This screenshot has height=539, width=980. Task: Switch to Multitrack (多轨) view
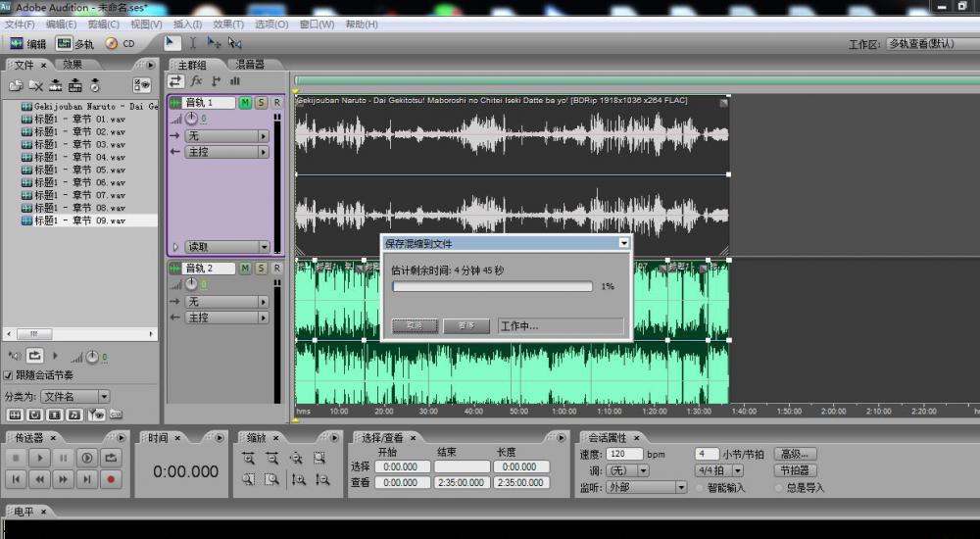pos(75,43)
